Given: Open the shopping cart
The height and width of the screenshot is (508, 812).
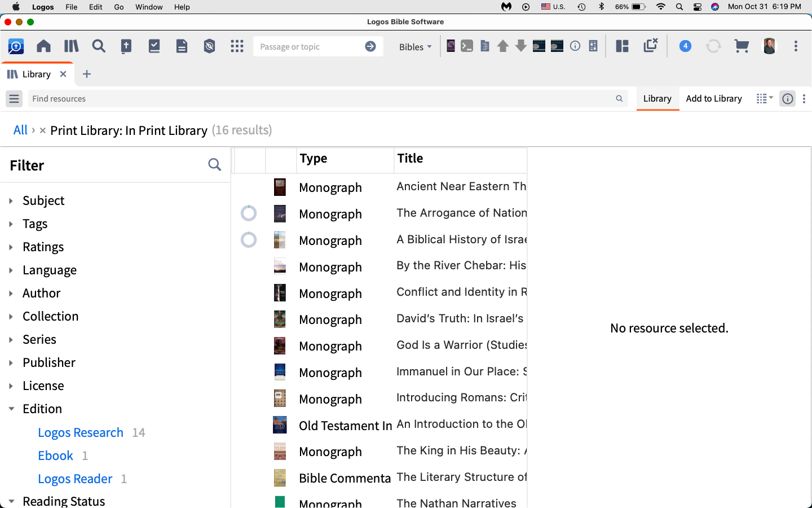Looking at the screenshot, I should pyautogui.click(x=742, y=46).
